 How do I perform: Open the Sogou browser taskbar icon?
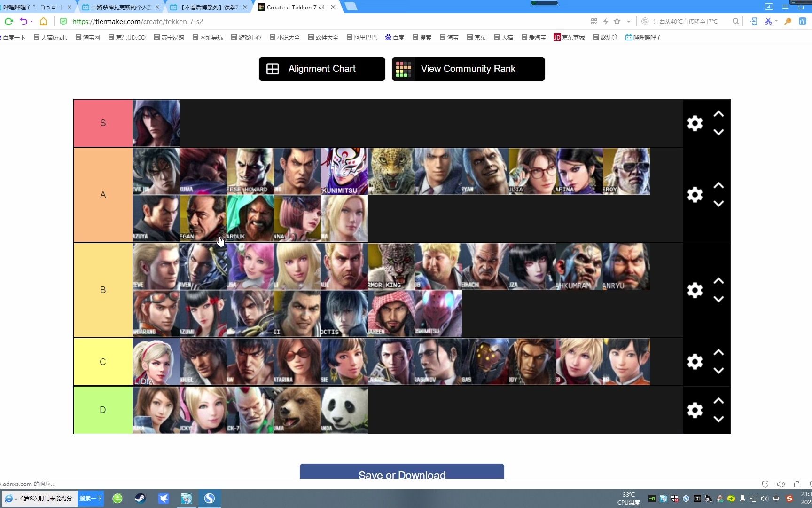210,499
